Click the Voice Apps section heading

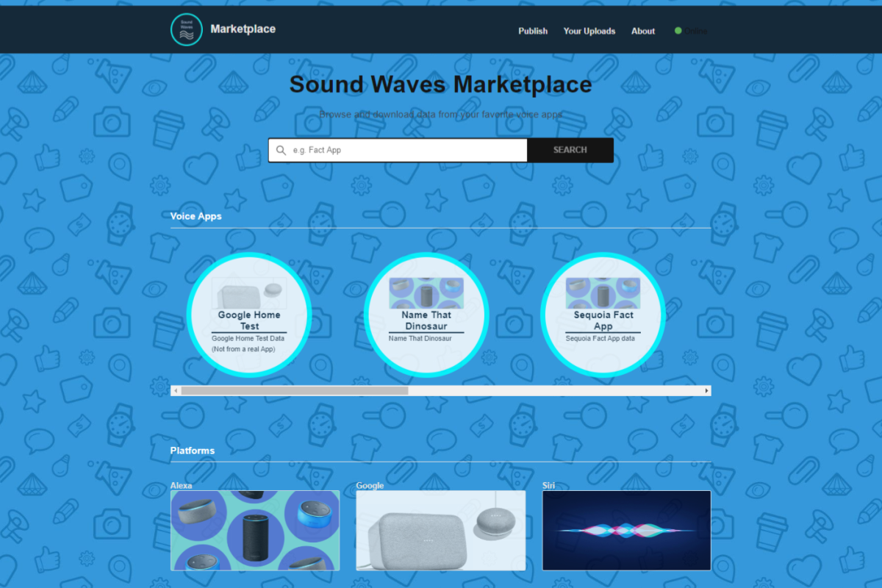(196, 217)
